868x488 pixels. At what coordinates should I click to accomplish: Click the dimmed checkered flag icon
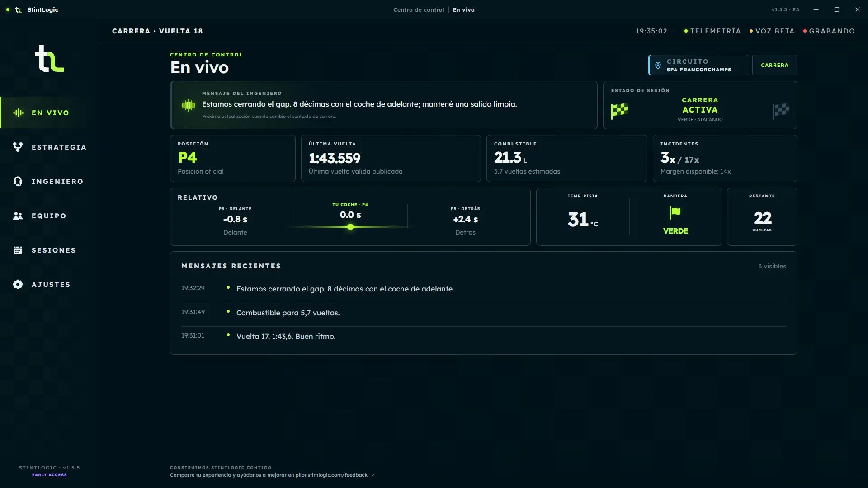(x=781, y=111)
